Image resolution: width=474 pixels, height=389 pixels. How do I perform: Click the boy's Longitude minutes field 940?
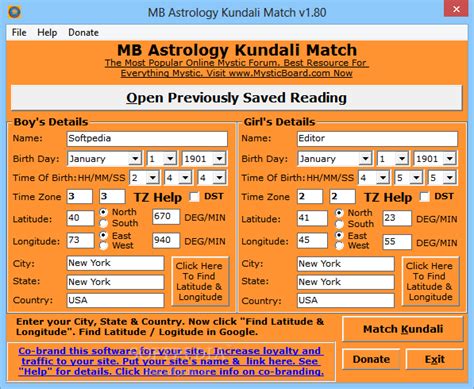166,241
